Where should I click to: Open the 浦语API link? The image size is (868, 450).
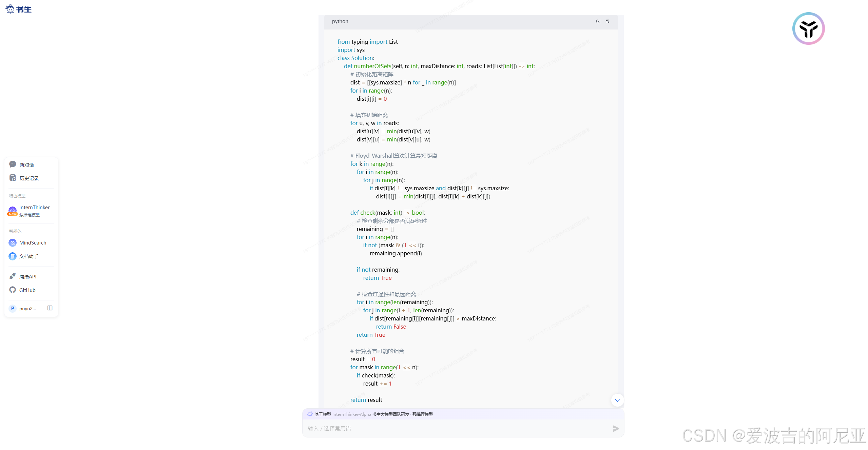(27, 277)
